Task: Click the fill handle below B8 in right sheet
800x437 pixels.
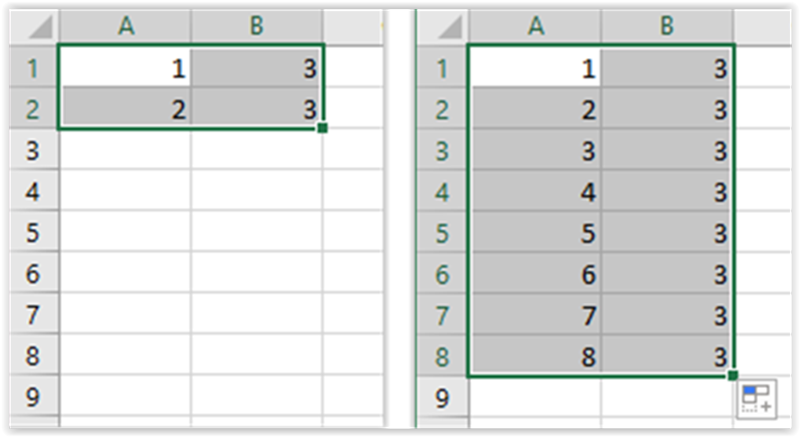Action: point(733,376)
